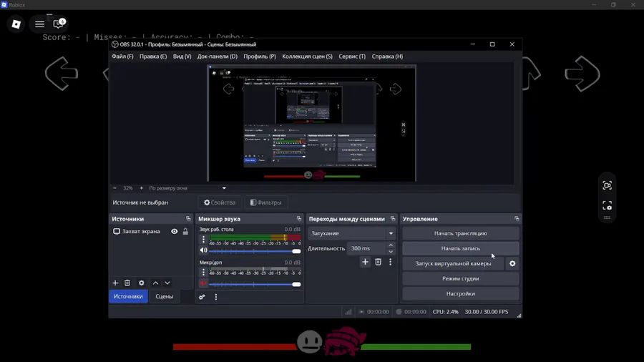Open source properties gear in Sources panel
The image size is (644, 362).
(x=141, y=283)
